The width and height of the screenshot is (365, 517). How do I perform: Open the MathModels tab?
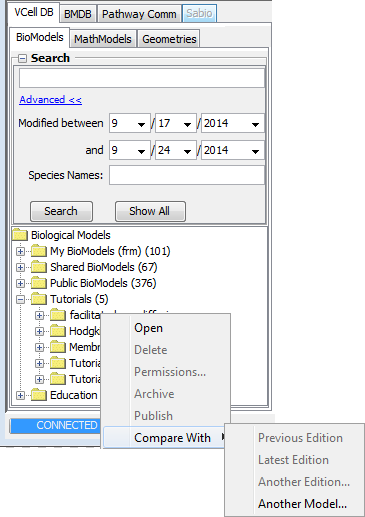(x=103, y=39)
